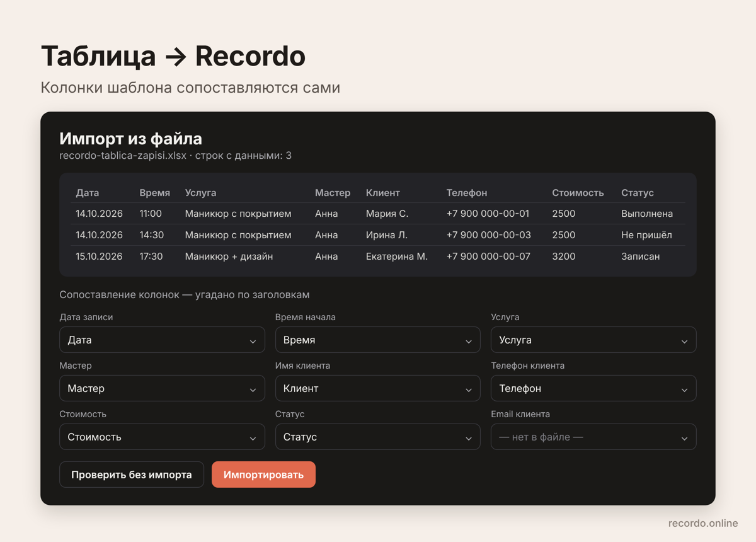The image size is (756, 542).
Task: Click the Проверить без импорта button
Action: pyautogui.click(x=132, y=475)
